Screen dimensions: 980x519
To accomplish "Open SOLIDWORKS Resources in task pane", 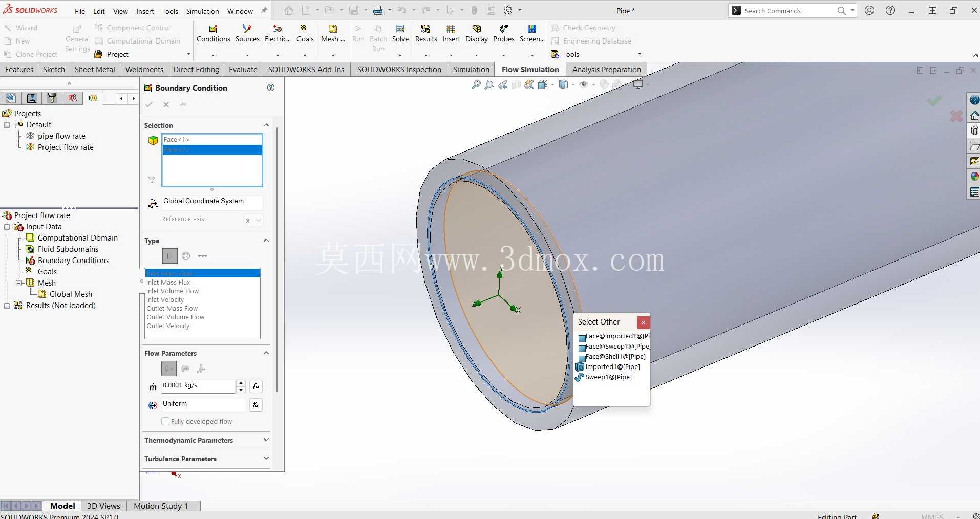I will click(x=974, y=115).
